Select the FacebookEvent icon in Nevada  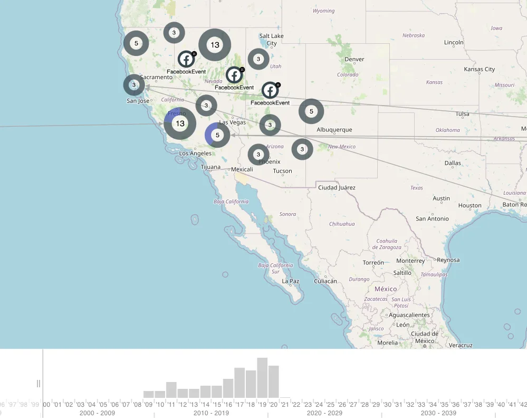coord(234,75)
